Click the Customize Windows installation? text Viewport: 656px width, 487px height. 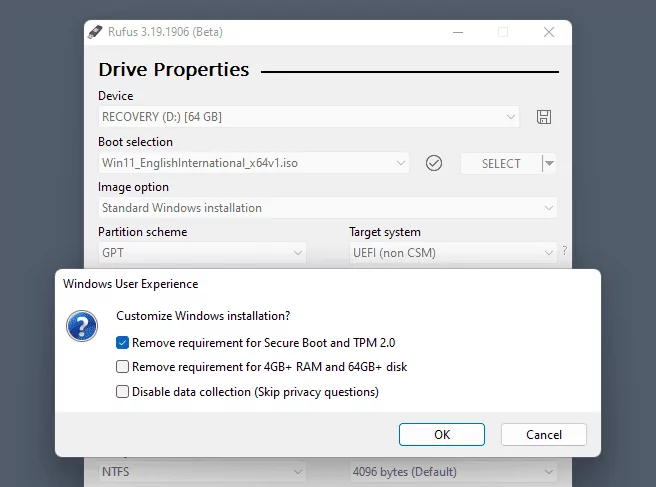coord(203,316)
